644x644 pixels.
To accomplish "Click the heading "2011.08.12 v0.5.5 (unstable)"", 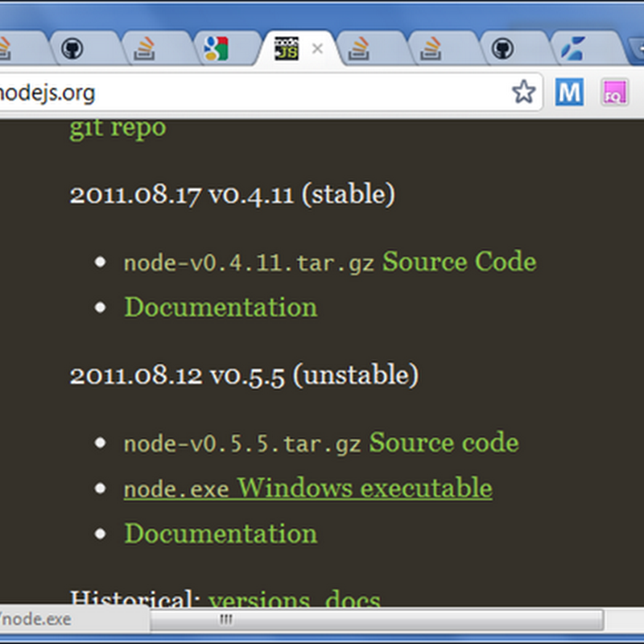I will point(245,375).
